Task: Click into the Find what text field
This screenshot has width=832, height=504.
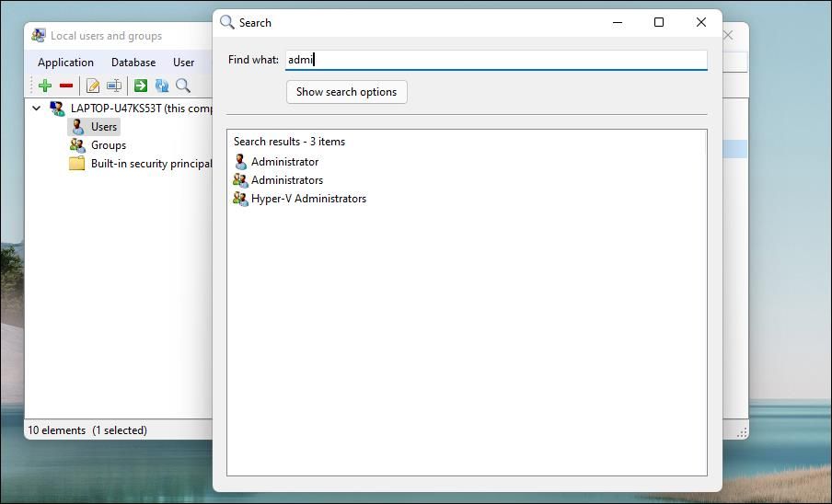Action: pos(497,60)
